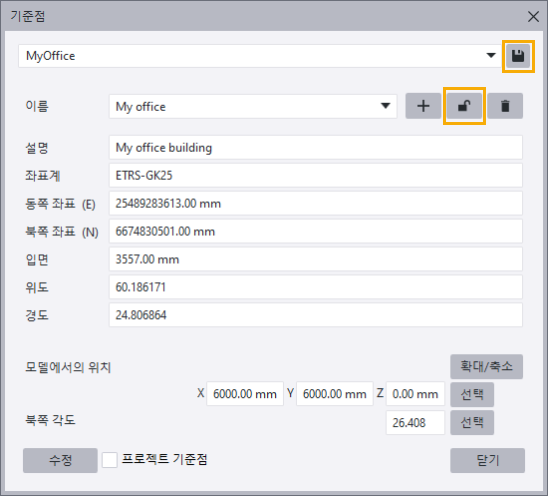This screenshot has width=548, height=496.
Task: Click the 닫기 button
Action: coord(487,460)
